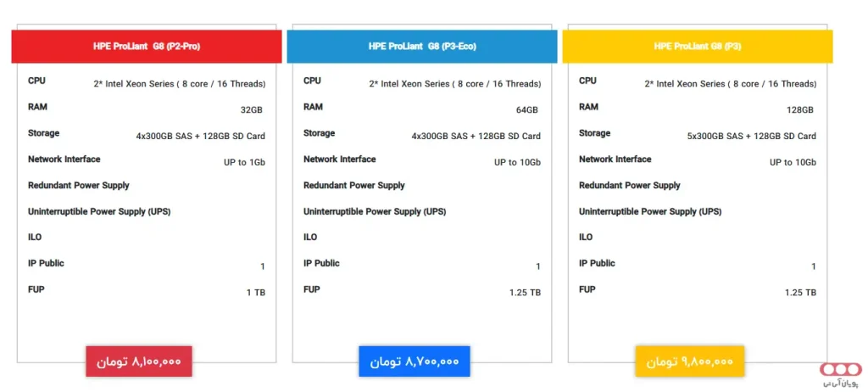The image size is (868, 392).
Task: Click Uninterruptible Power Supply (UPS) in P3-Eco card
Action: click(375, 211)
